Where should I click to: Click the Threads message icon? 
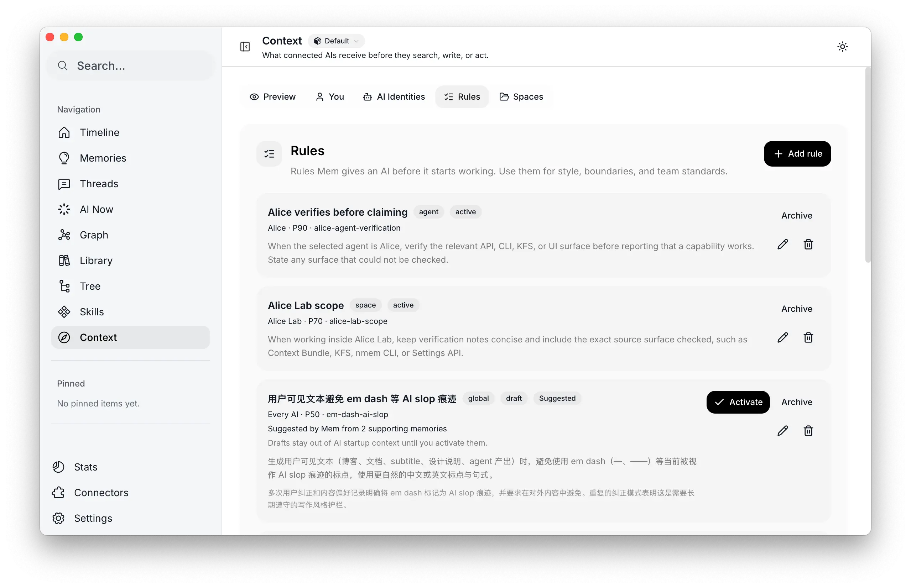tap(64, 184)
